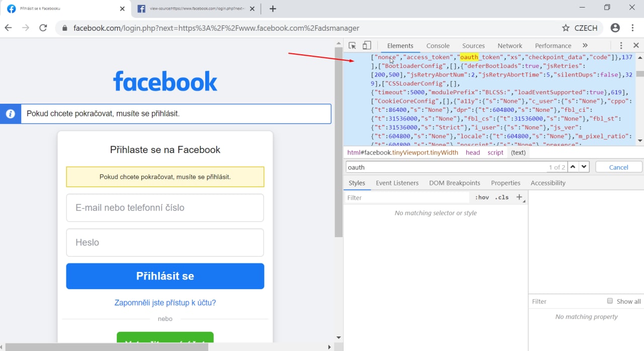Click the page scrollbar down arrow
The image size is (644, 351).
pos(339,337)
